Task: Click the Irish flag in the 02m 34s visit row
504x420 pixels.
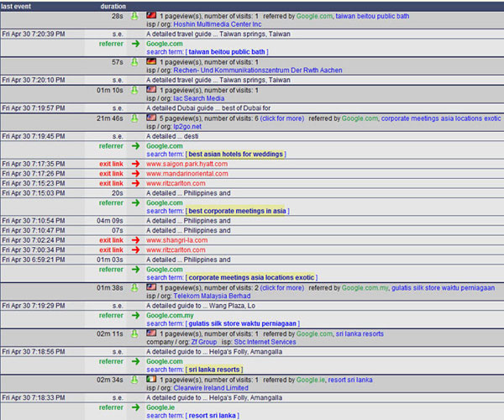Action: click(151, 380)
